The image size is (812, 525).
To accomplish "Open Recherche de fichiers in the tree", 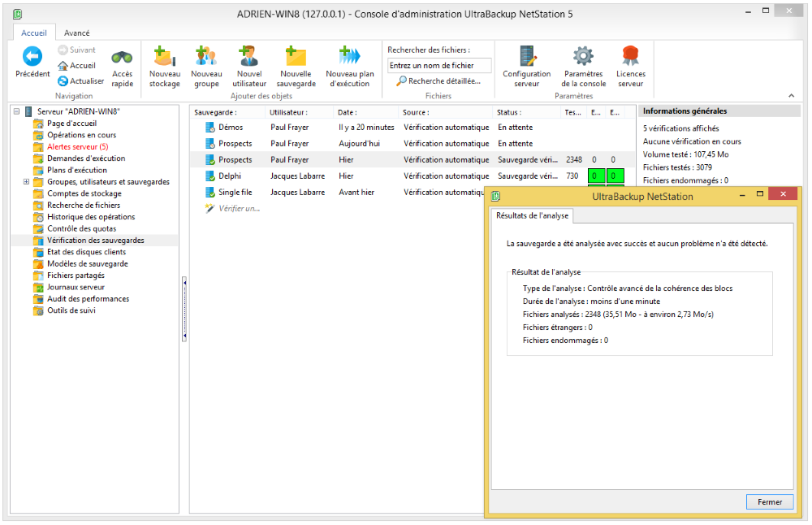I will coord(84,206).
